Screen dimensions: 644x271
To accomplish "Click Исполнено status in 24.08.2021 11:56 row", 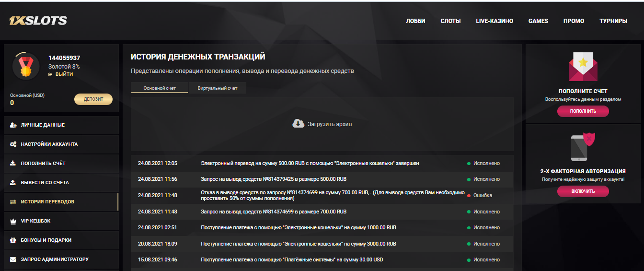I will pyautogui.click(x=486, y=179).
